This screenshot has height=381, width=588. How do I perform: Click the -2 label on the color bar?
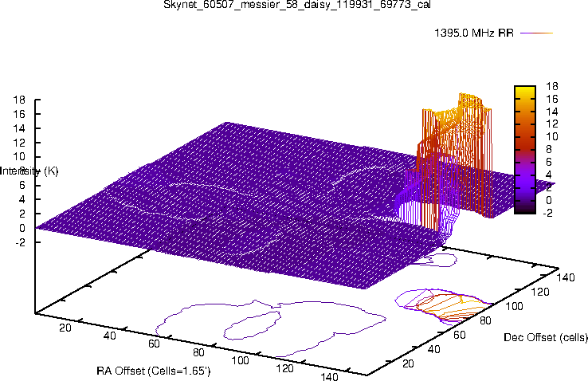(x=547, y=213)
